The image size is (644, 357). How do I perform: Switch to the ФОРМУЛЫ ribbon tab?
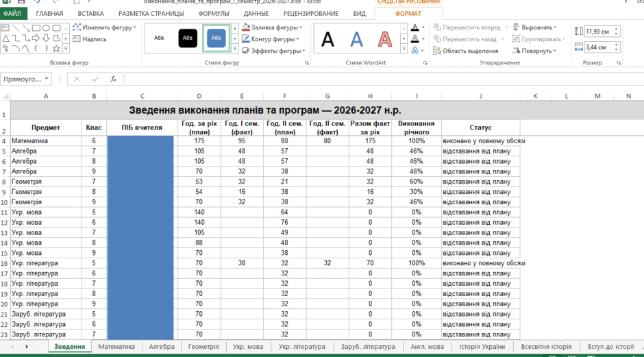click(x=214, y=14)
